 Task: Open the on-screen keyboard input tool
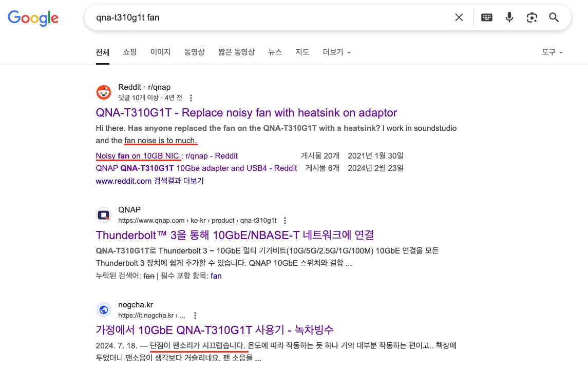pos(486,17)
